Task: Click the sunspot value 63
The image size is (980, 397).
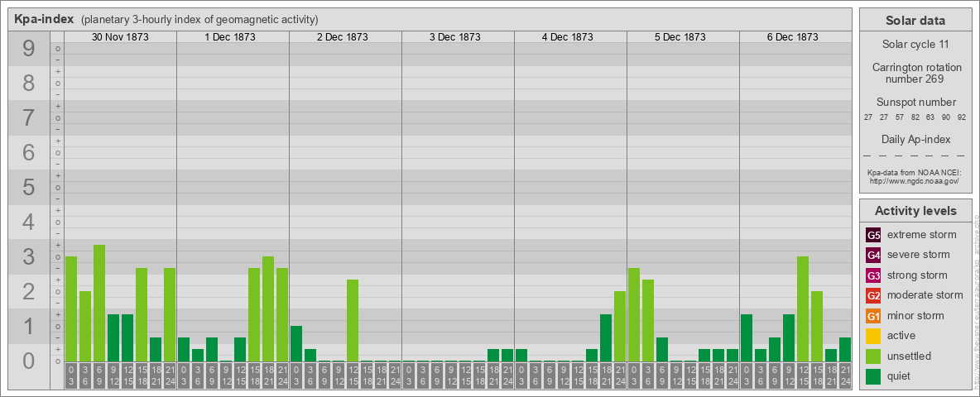Action: [930, 117]
